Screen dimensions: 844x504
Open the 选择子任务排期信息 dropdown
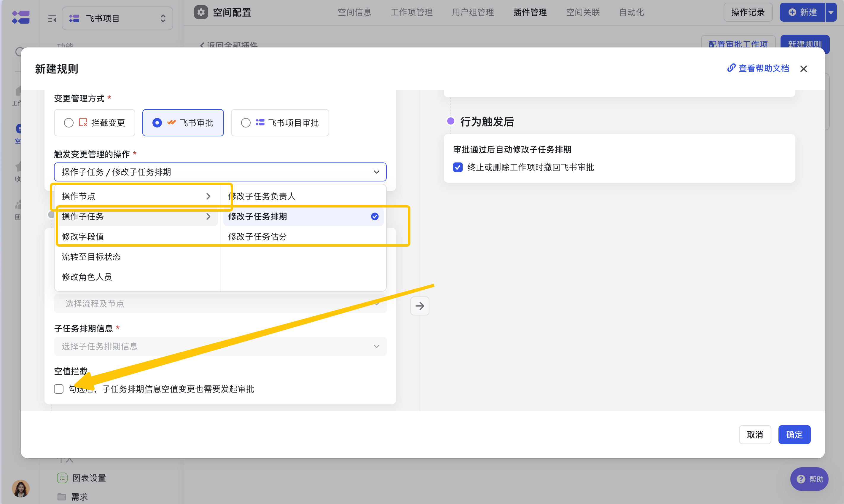tap(220, 346)
